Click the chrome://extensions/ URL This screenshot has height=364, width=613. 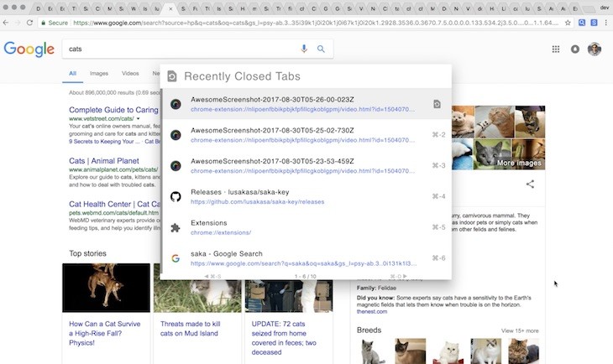[221, 233]
